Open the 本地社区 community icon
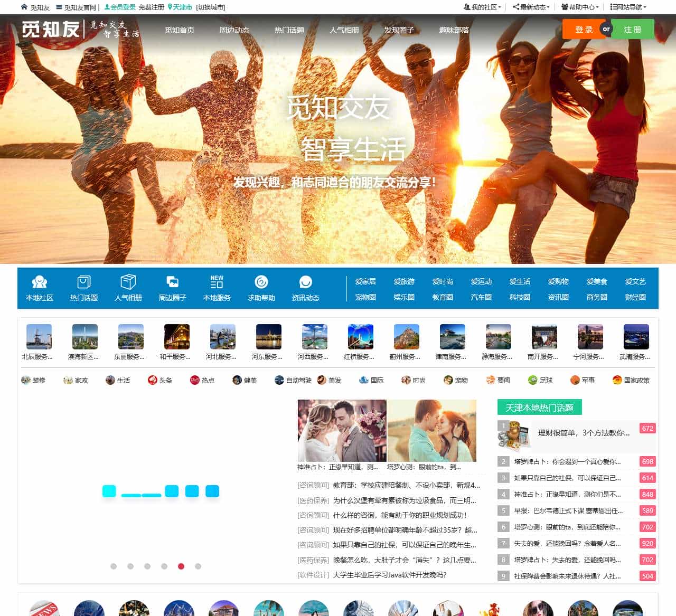 (x=39, y=282)
